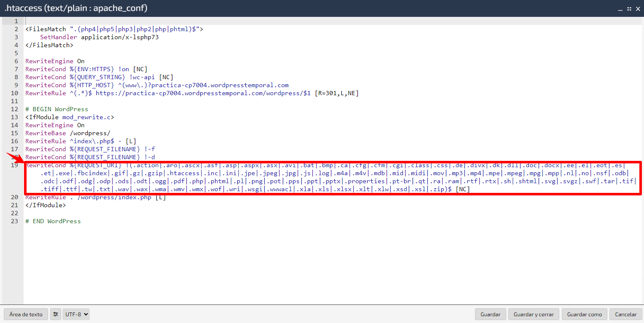Open the UTF-8 encoding dropdown

76,314
